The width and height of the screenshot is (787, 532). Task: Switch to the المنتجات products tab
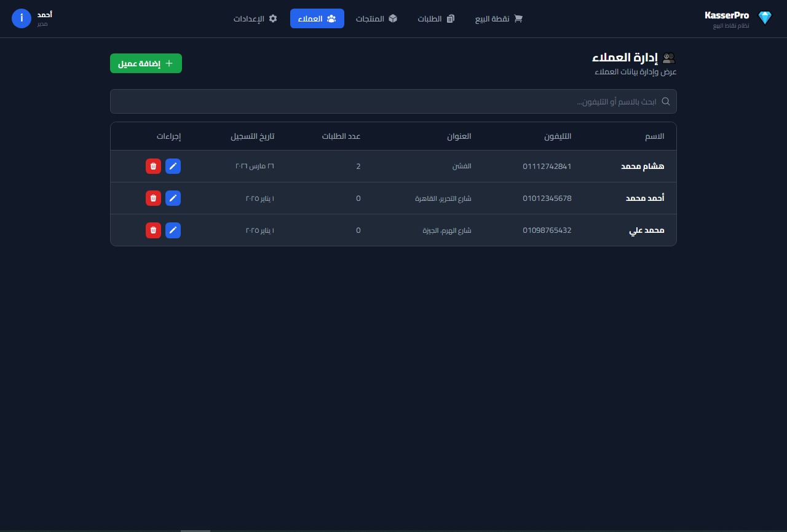(376, 18)
